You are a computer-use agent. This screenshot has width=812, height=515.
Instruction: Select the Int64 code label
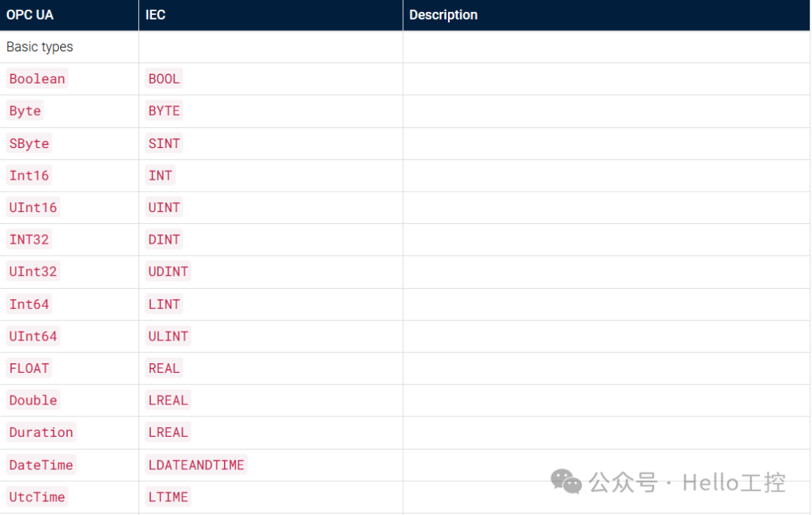[29, 304]
